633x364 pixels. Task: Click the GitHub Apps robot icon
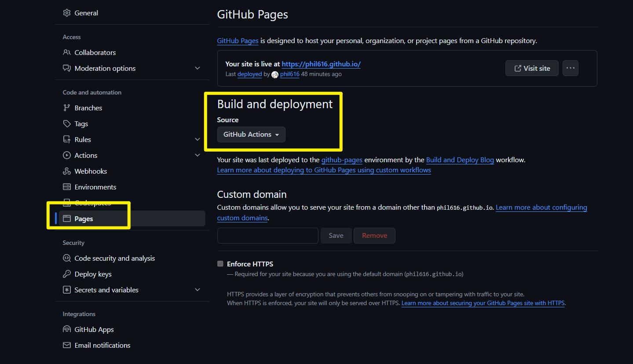coord(67,329)
